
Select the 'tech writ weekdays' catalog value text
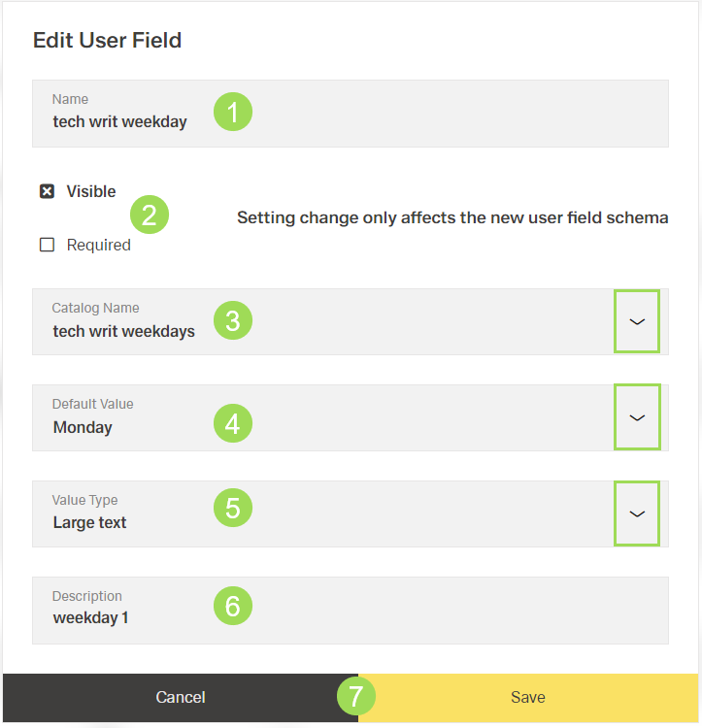tap(123, 331)
